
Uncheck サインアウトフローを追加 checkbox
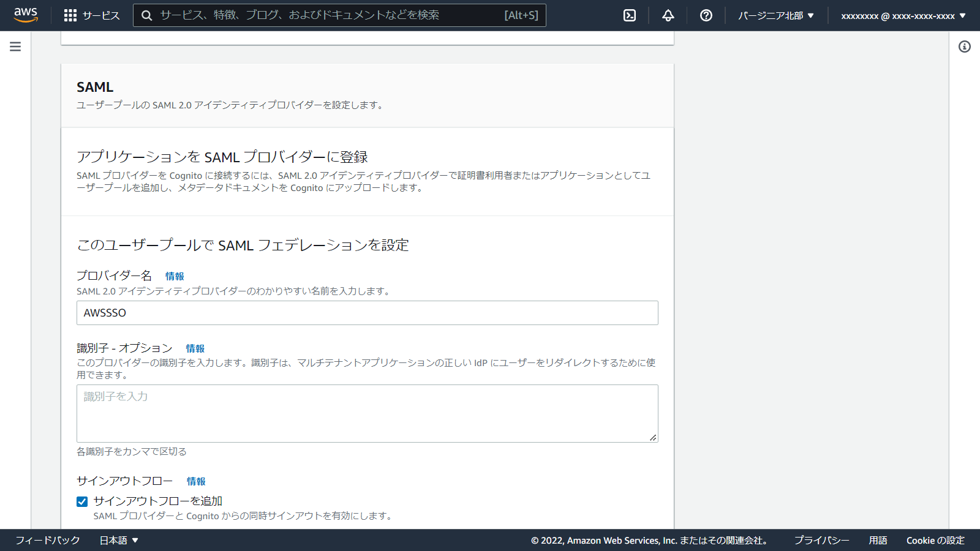coord(81,501)
